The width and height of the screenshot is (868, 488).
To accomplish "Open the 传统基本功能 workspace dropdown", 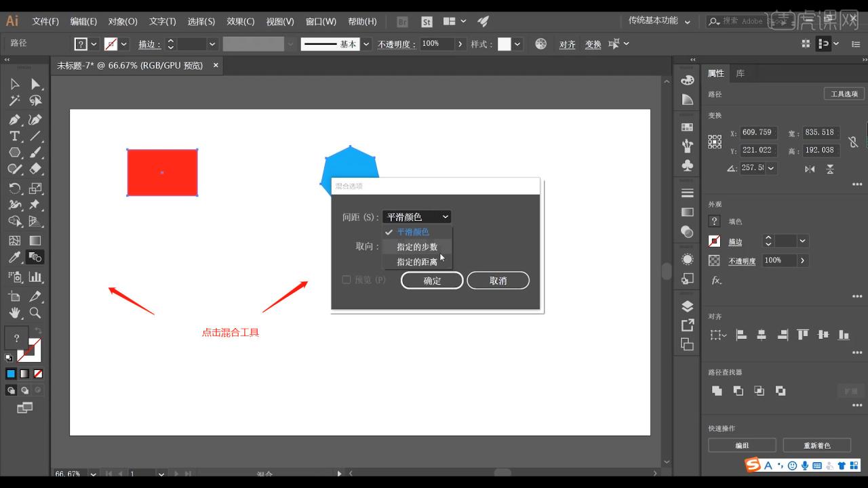I will pyautogui.click(x=659, y=21).
